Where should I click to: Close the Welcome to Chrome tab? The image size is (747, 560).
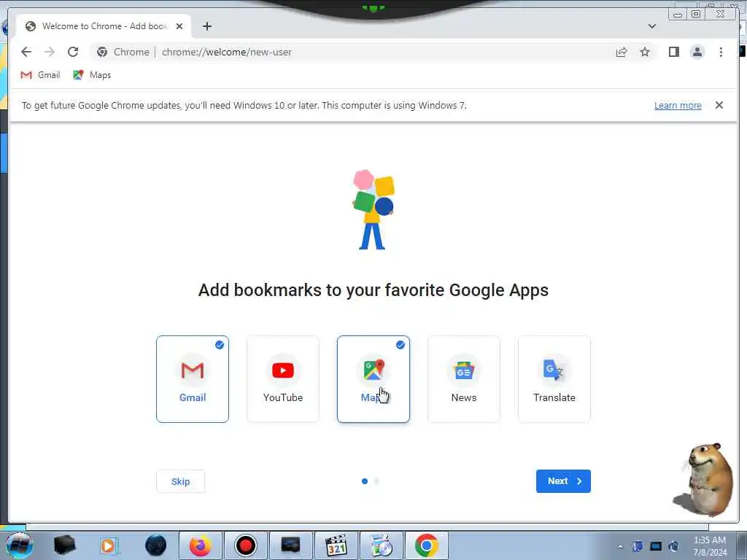click(x=179, y=26)
